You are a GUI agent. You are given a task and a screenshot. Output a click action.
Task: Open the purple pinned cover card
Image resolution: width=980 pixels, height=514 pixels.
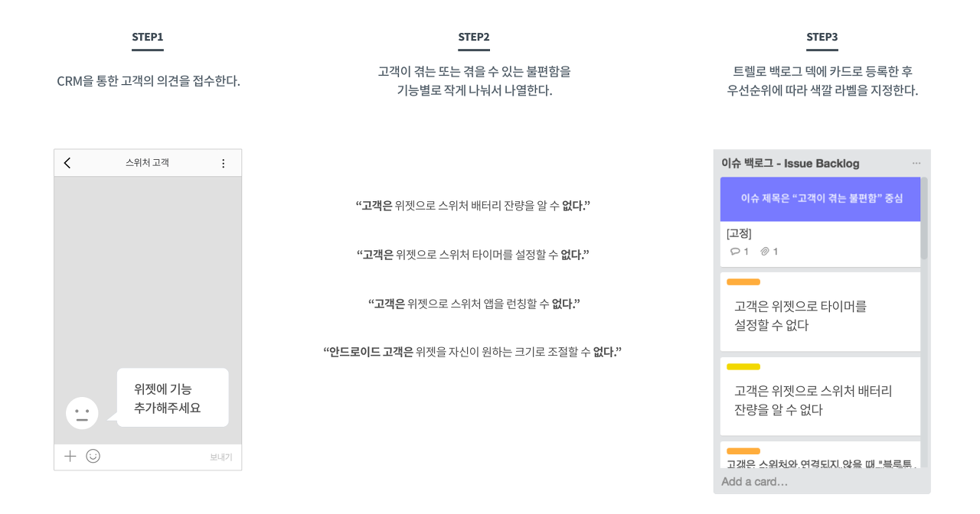pyautogui.click(x=821, y=199)
